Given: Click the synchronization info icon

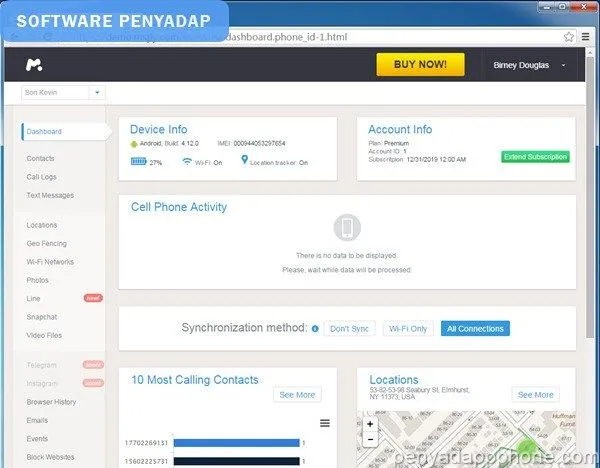Looking at the screenshot, I should [x=315, y=329].
